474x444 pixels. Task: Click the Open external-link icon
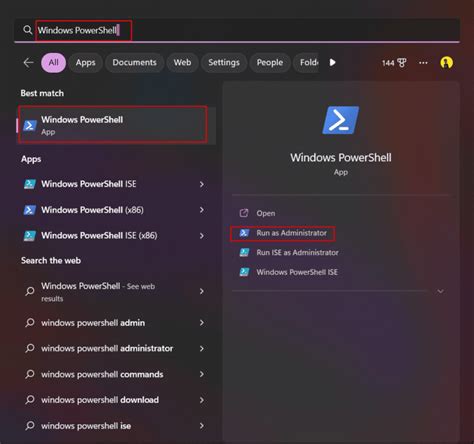[244, 213]
